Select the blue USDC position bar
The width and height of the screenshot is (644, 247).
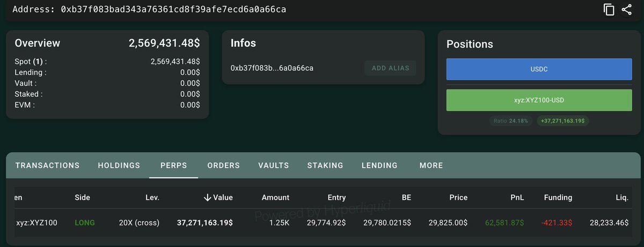tap(539, 70)
